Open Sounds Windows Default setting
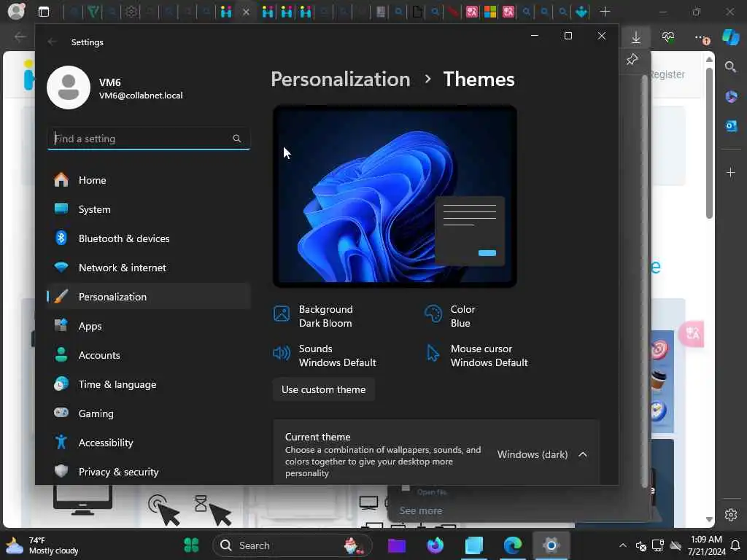Image resolution: width=747 pixels, height=560 pixels. 325,356
